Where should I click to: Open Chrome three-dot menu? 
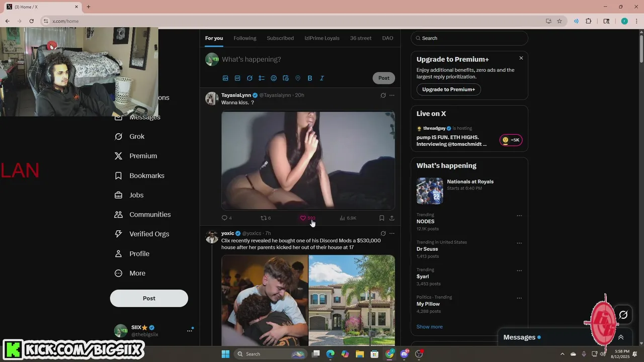tap(637, 21)
